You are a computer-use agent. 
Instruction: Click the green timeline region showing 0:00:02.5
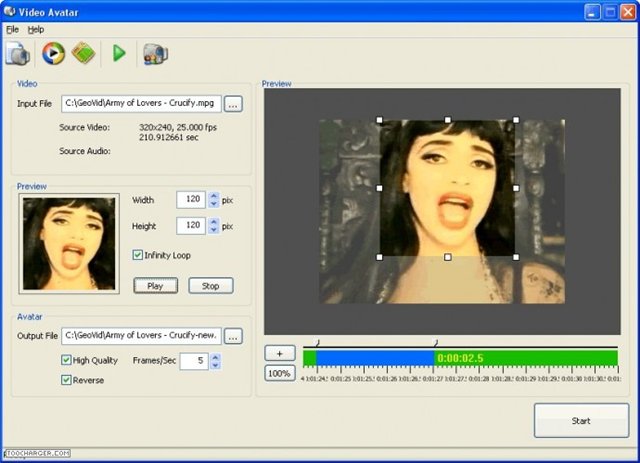[526, 358]
